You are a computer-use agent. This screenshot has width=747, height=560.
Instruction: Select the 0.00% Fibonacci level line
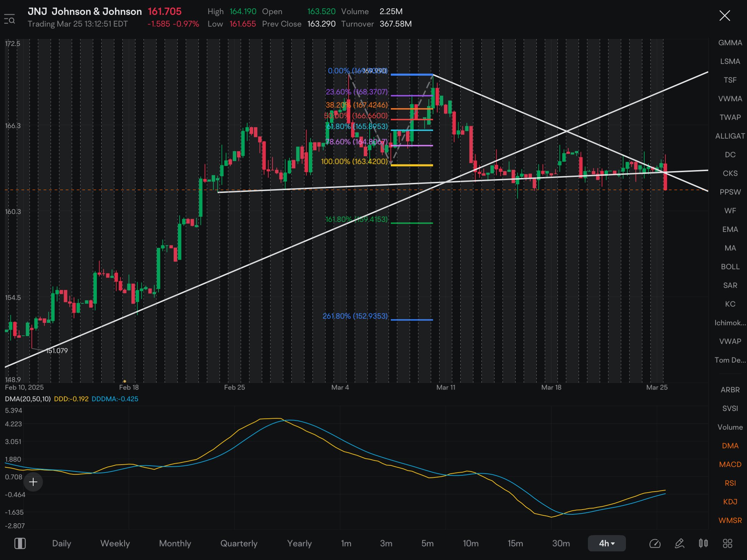click(412, 75)
